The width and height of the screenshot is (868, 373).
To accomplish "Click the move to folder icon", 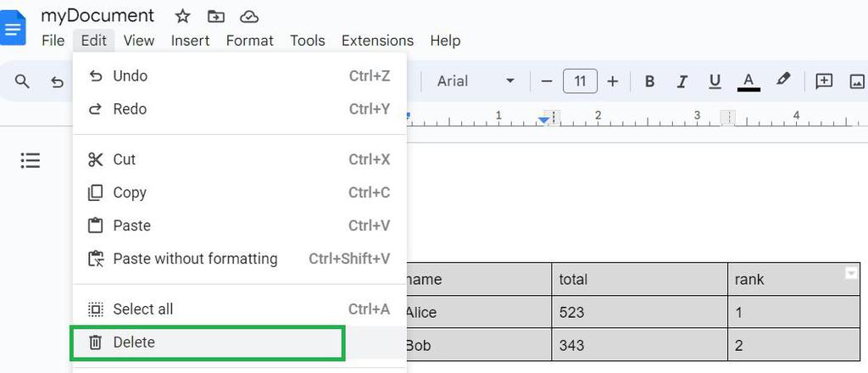I will pyautogui.click(x=216, y=16).
